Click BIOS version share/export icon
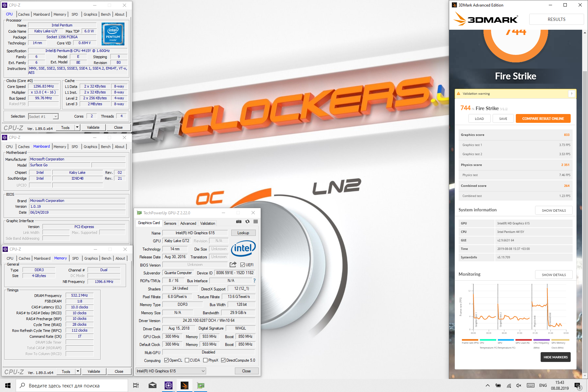Screen dimensions: 588x392 [x=233, y=265]
